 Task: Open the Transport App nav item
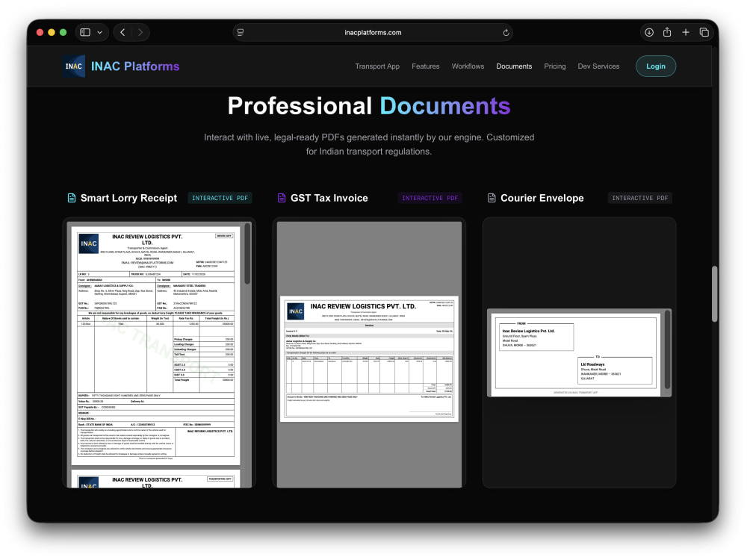click(x=377, y=66)
